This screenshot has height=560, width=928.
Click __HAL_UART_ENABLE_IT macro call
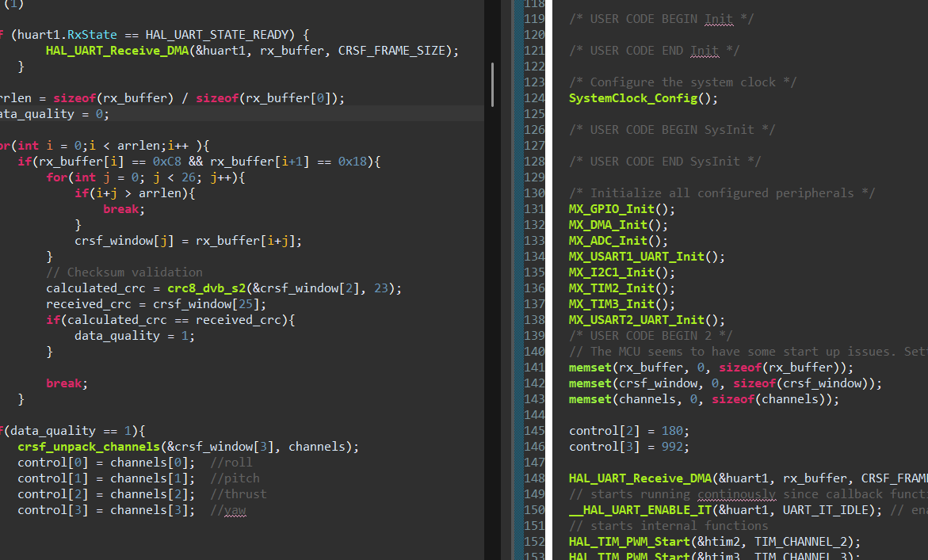coord(640,510)
